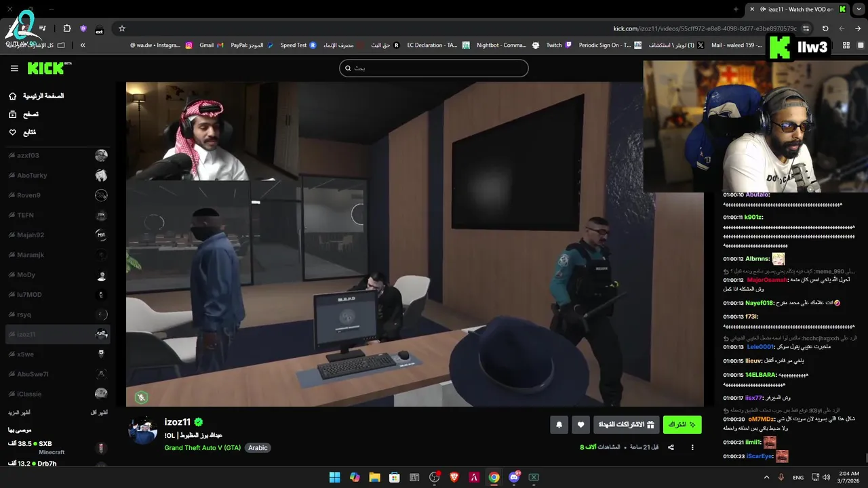Open followed channel AboTurky

pos(58,176)
